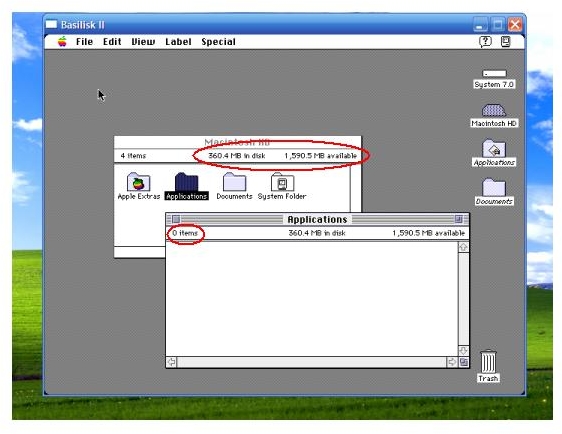Open the File menu
The width and height of the screenshot is (562, 434).
point(85,42)
